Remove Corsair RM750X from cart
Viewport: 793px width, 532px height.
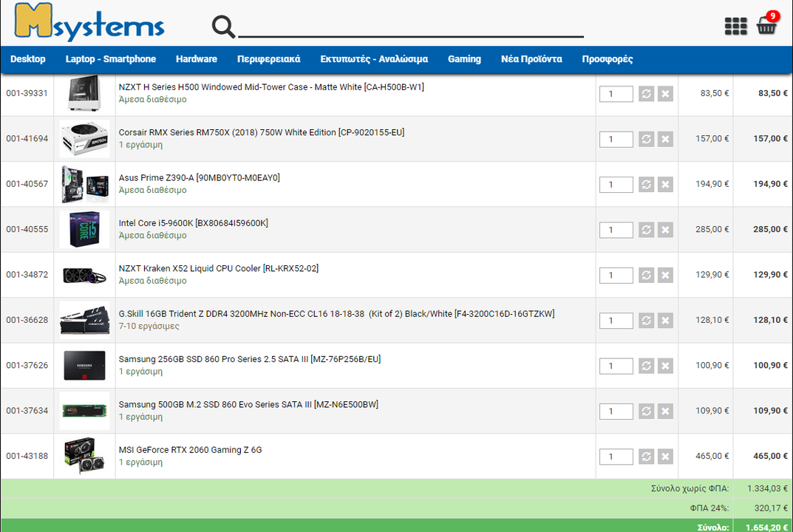pos(665,139)
